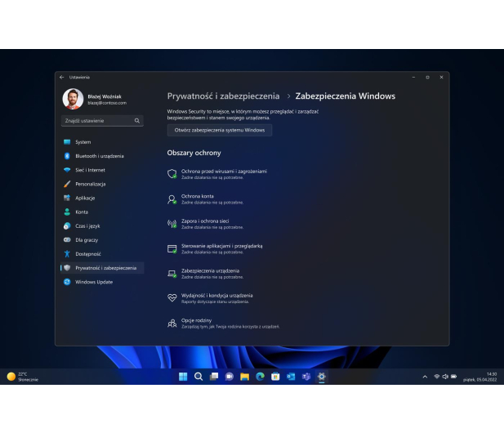Open File Explorer from taskbar
Viewport: 504px width, 433px height.
(x=244, y=377)
